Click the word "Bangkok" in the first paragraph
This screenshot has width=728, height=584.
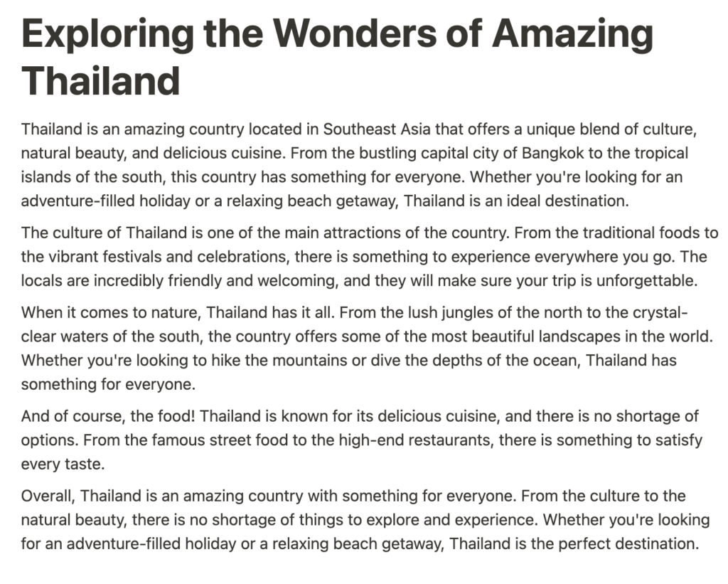click(552, 153)
